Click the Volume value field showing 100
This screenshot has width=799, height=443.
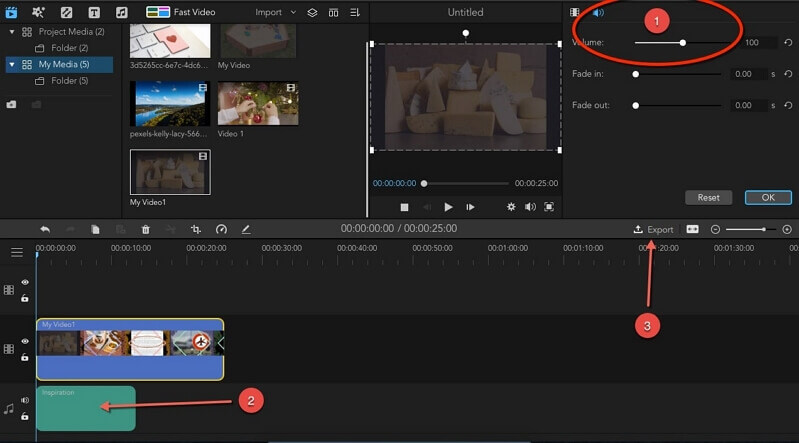[752, 43]
